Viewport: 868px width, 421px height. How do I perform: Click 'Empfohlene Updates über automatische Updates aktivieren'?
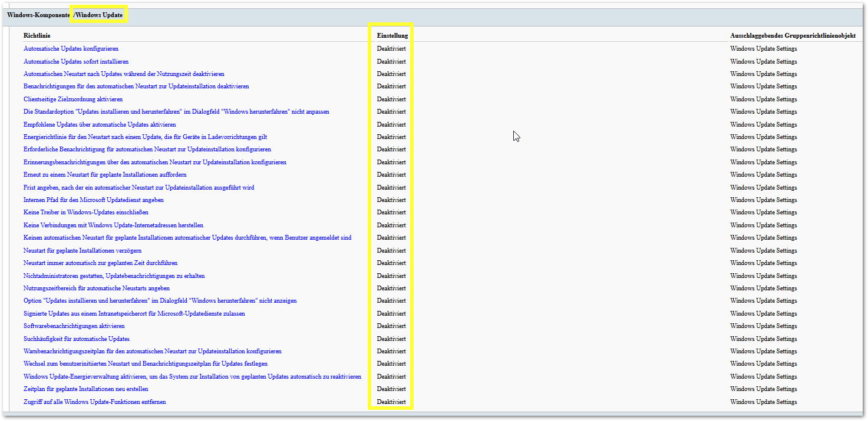(x=100, y=124)
